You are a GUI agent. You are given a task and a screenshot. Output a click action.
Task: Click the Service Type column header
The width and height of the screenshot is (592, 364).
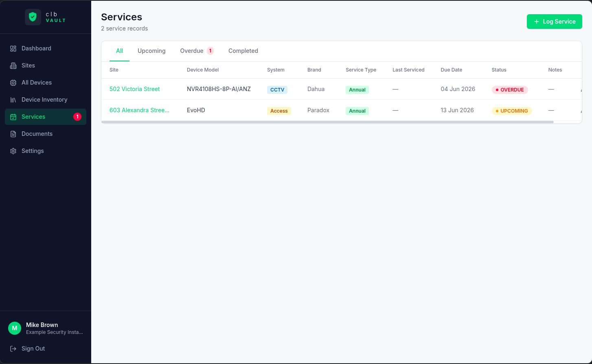(x=361, y=70)
